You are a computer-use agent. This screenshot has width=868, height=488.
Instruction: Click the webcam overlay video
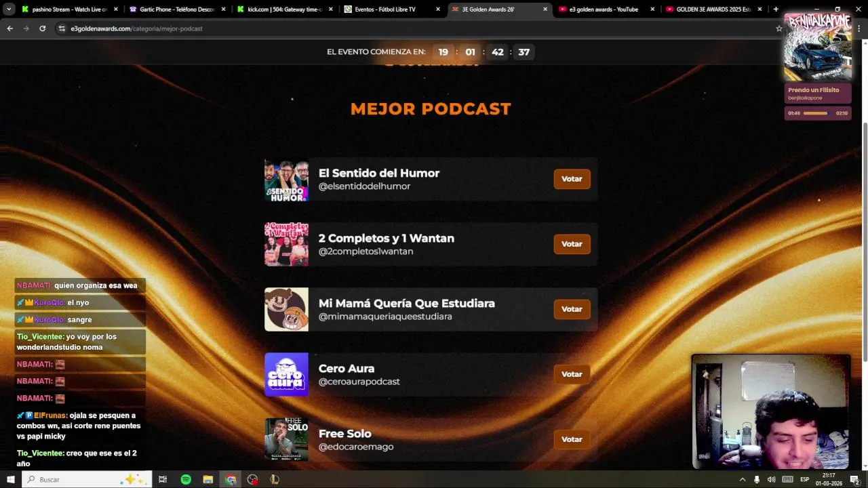[771, 411]
